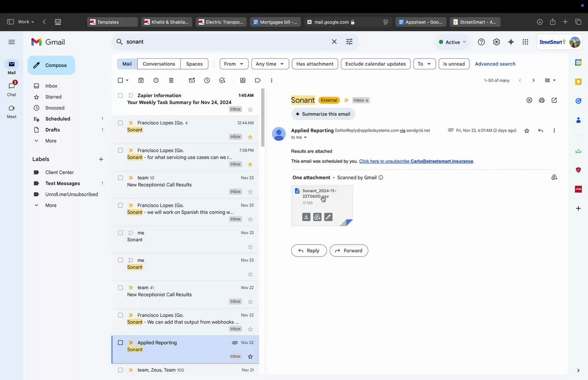Mark as unread via envelope icon
Viewport: 588px width, 380px height.
tap(192, 80)
